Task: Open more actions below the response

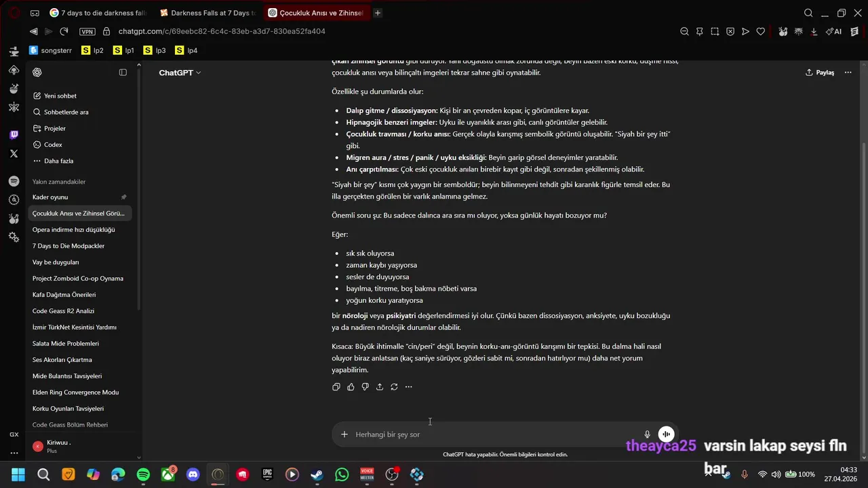Action: pyautogui.click(x=408, y=387)
